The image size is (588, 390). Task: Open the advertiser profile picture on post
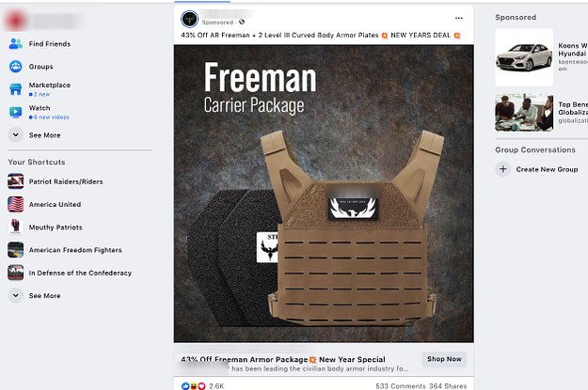point(189,18)
